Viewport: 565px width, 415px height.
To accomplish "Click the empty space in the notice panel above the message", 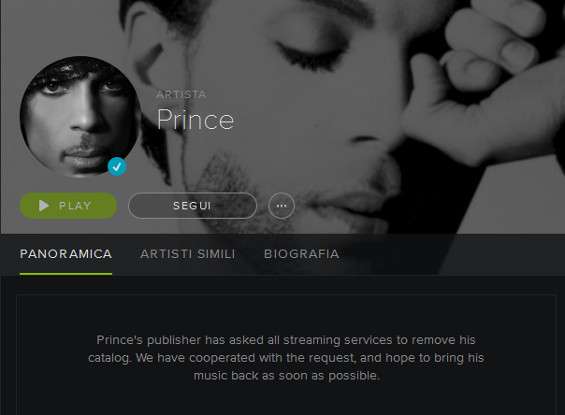I will 286,313.
